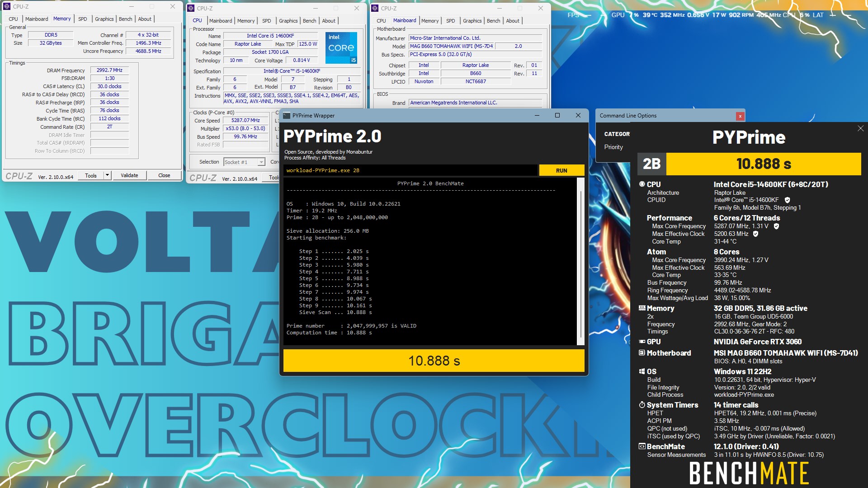Switch to SPD tab in Memory-tab CPU-Z window

pos(82,19)
